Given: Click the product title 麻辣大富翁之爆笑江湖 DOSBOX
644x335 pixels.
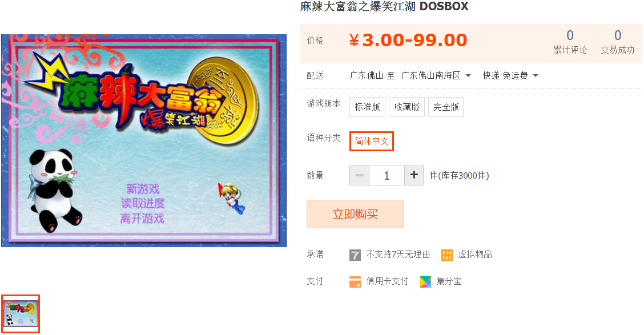Looking at the screenshot, I should tap(384, 7).
